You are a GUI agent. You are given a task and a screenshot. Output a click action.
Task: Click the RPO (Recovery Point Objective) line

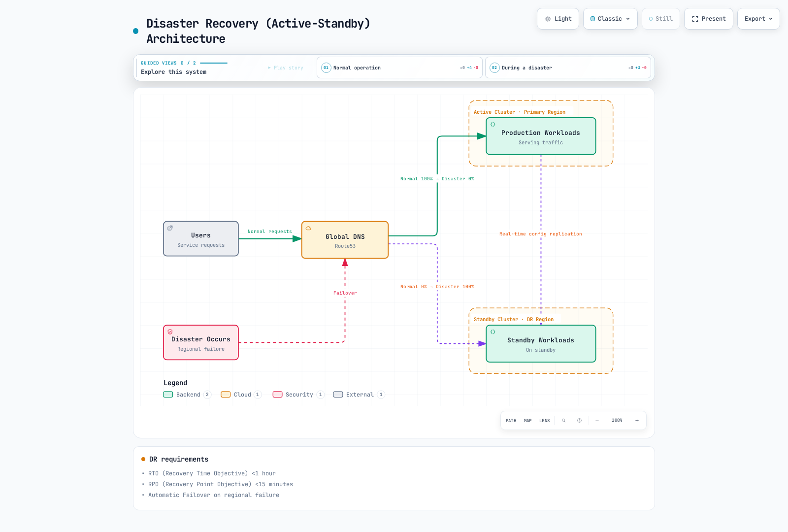tap(221, 484)
